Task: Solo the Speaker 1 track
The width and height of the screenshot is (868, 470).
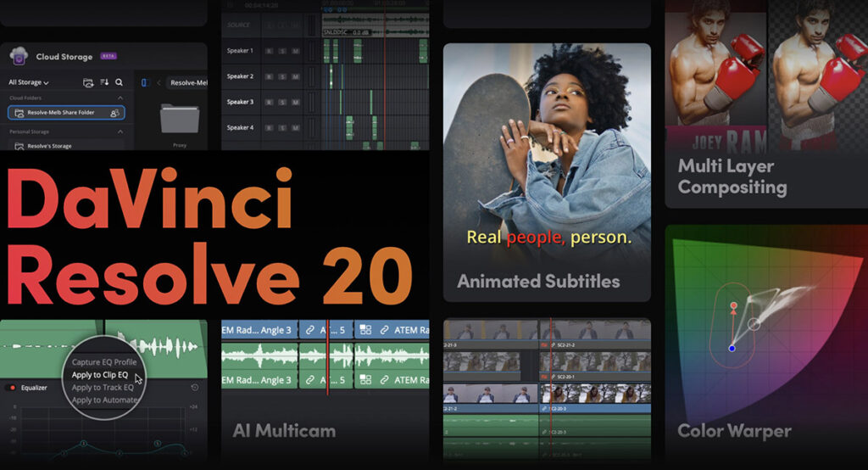Action: point(282,51)
